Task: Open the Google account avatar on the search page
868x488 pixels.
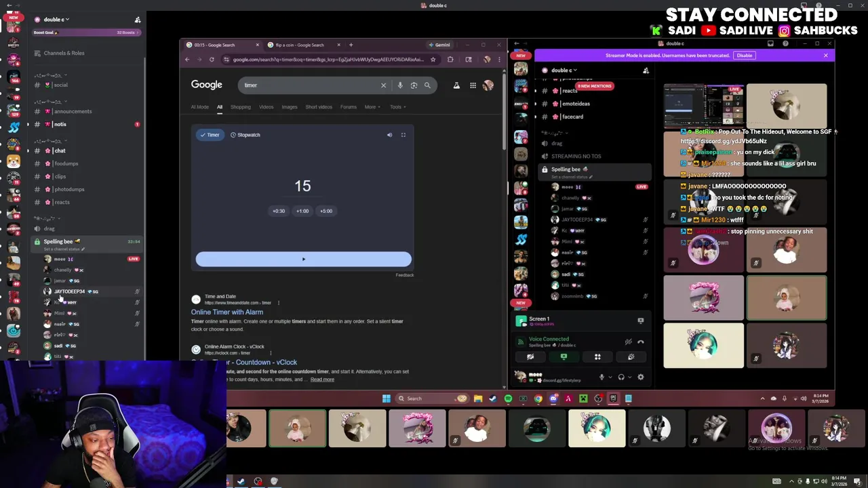Action: click(488, 85)
